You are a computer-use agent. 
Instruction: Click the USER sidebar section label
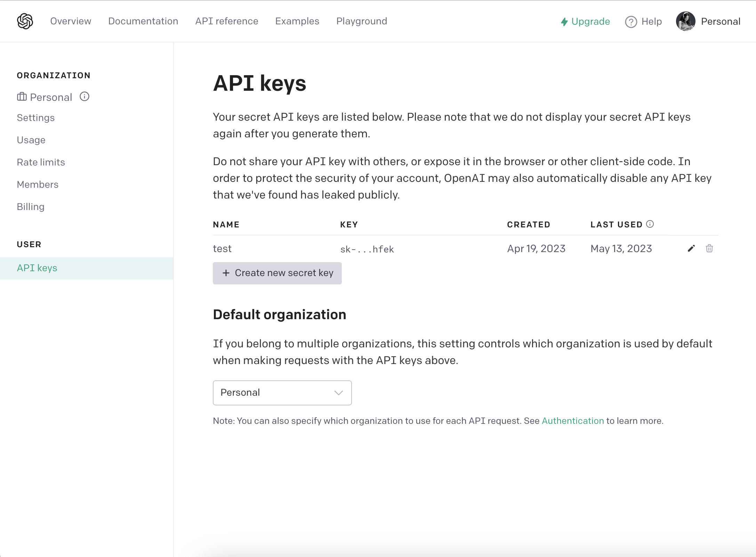point(29,244)
